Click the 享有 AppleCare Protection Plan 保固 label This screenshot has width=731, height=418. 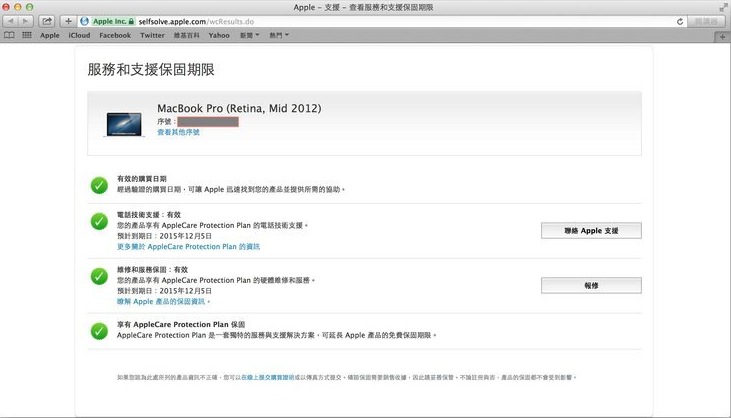(x=181, y=324)
